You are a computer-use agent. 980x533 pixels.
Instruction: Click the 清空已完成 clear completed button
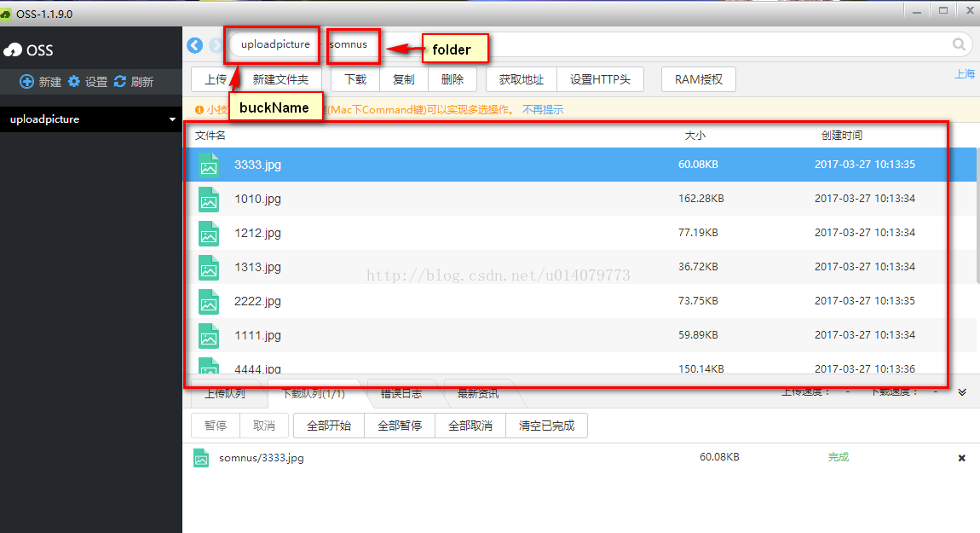point(546,426)
